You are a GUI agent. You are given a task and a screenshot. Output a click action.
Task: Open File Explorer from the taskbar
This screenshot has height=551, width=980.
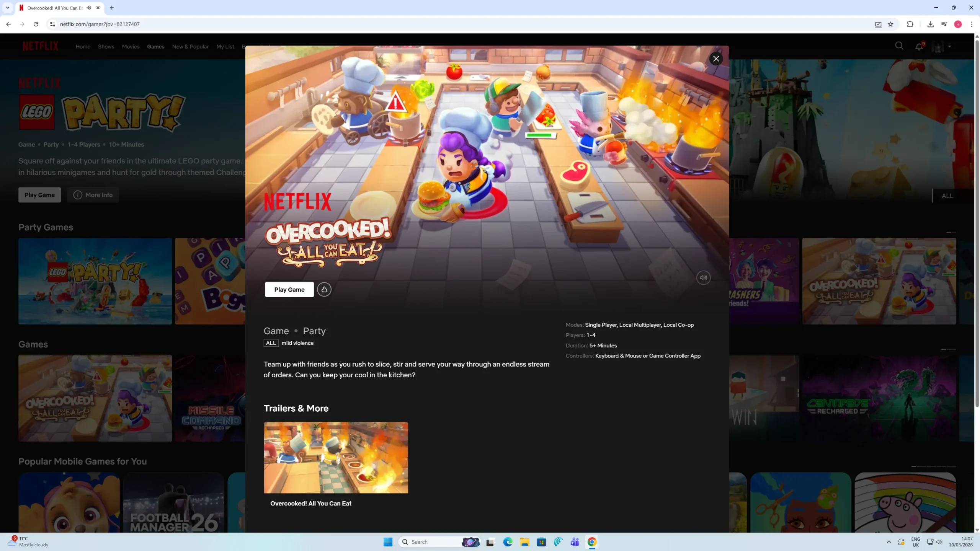click(524, 541)
